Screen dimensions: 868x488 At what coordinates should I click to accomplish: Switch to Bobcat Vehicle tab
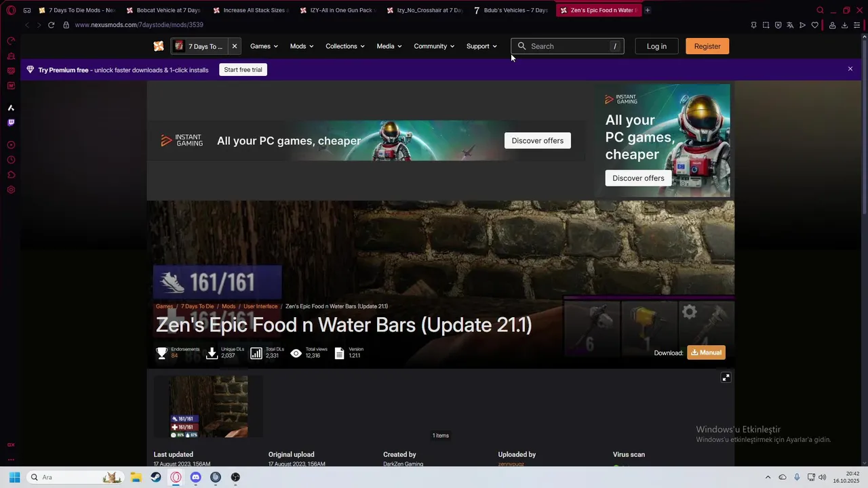163,10
